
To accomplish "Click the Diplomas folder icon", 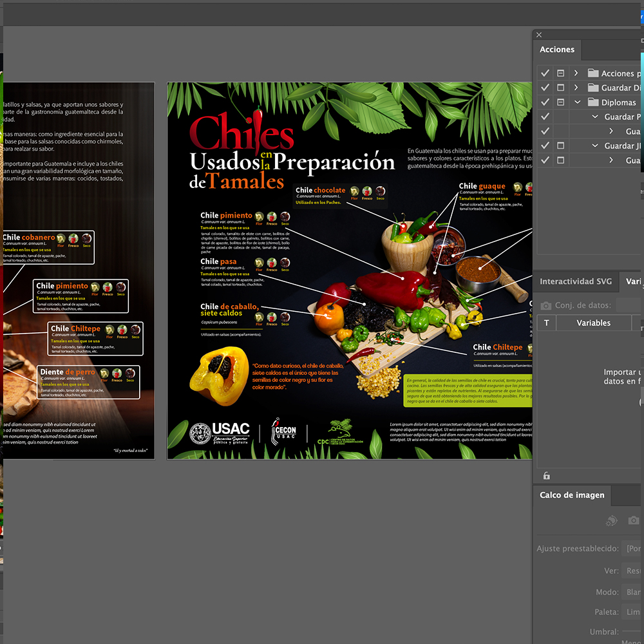I will pyautogui.click(x=592, y=102).
